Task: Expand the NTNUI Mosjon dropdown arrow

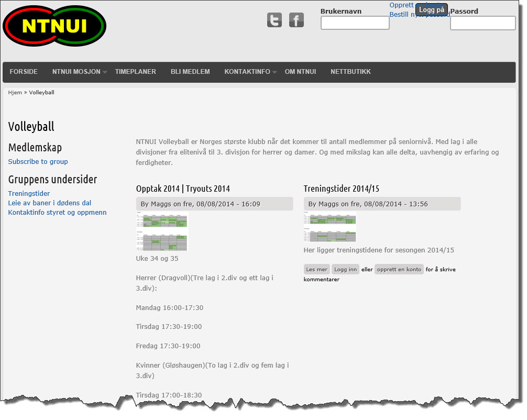Action: (x=105, y=72)
